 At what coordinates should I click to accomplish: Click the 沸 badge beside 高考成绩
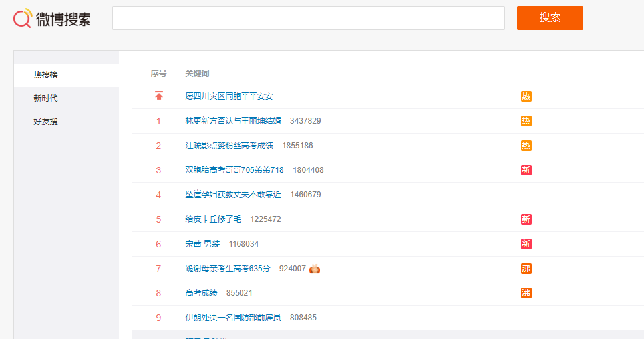[x=526, y=293]
